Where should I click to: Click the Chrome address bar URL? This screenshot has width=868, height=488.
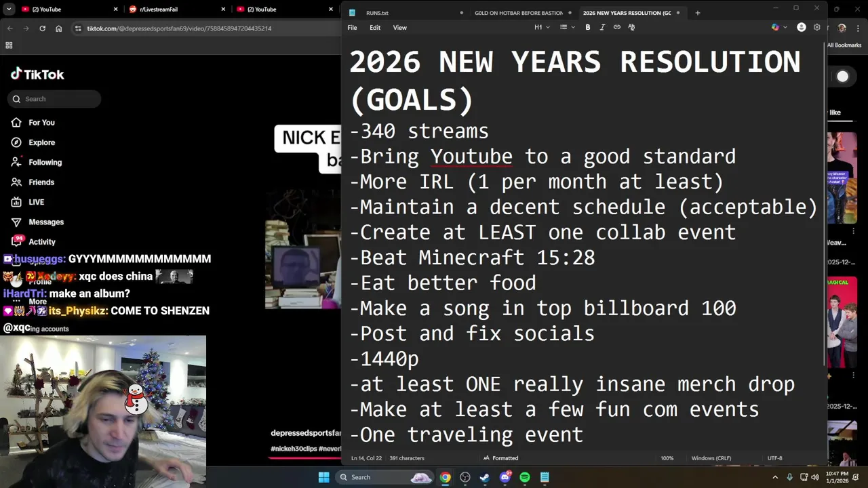click(179, 28)
